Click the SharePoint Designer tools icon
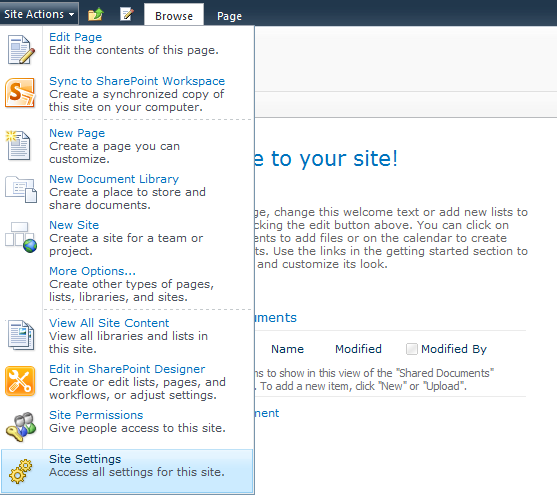The image size is (557, 500). click(20, 381)
